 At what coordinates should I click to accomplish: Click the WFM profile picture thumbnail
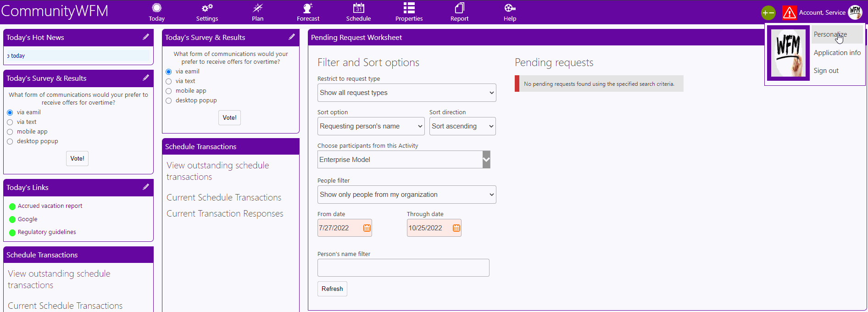[789, 53]
